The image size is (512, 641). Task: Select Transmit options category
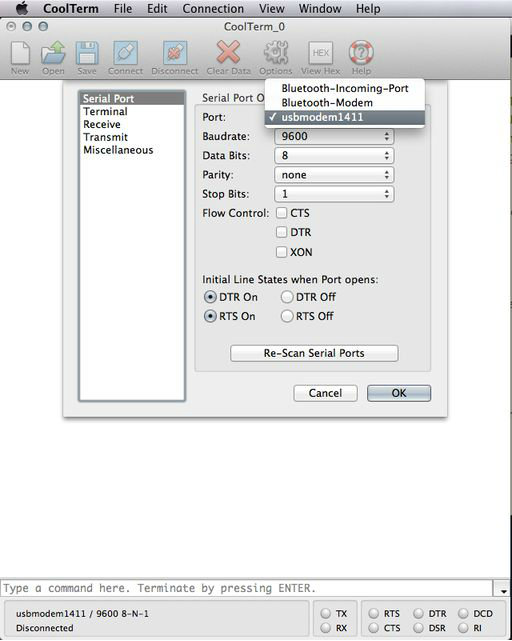tap(132, 137)
